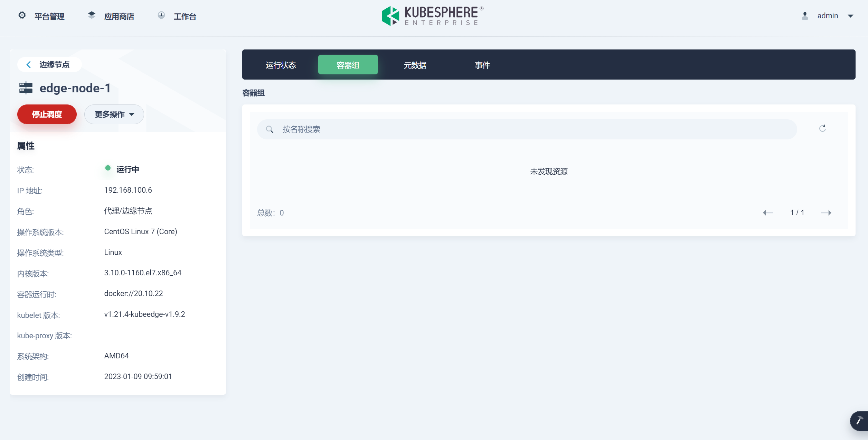Click the refresh icon beside search
Screen dimensions: 868x440
[822, 129]
